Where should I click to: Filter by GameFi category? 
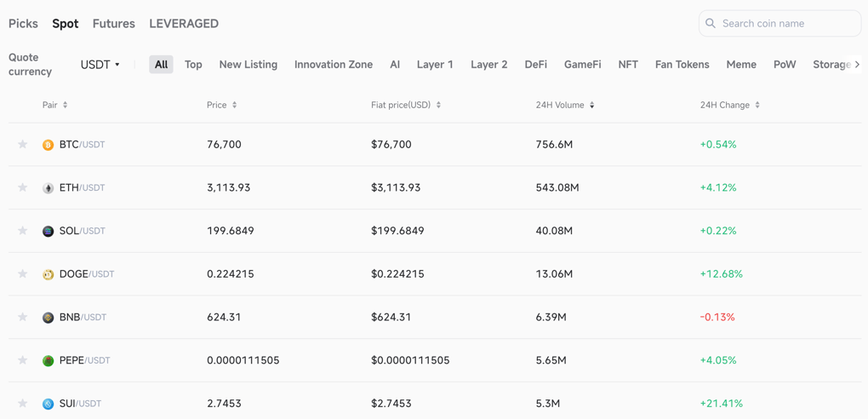582,64
